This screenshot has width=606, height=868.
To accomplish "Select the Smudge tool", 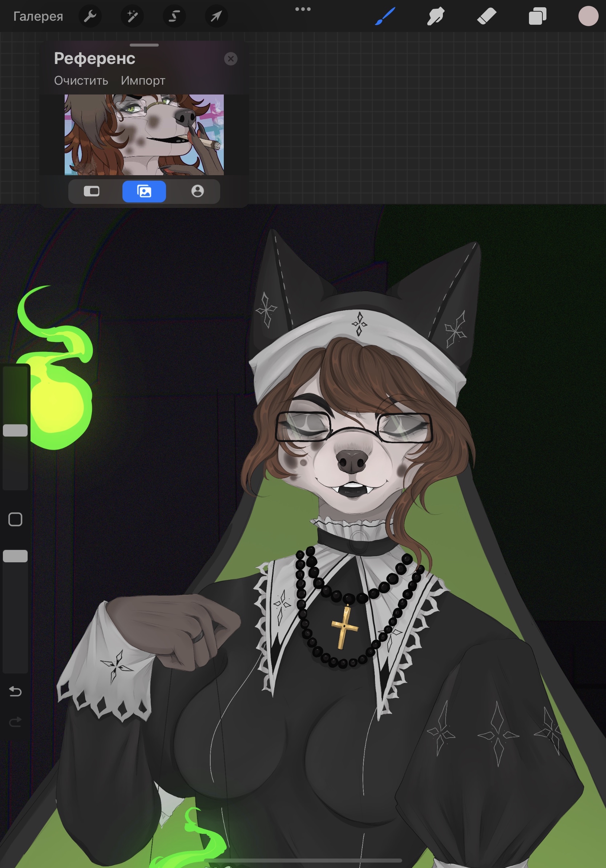I will (x=436, y=16).
